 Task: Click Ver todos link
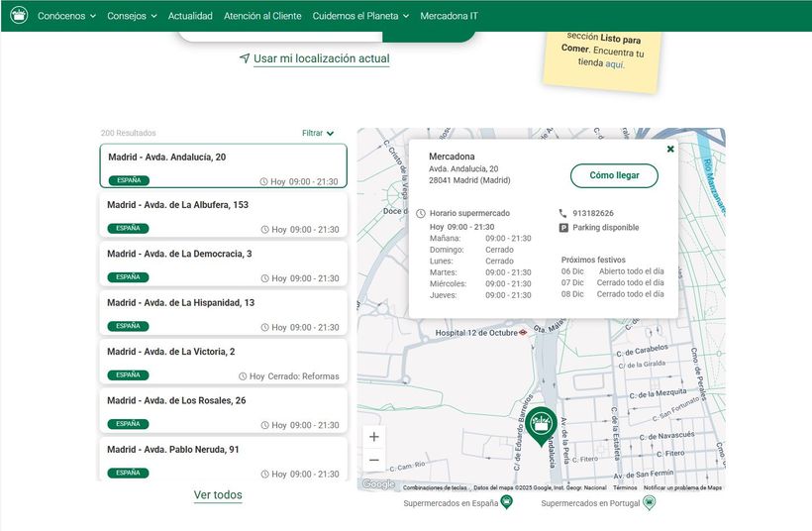click(x=218, y=495)
